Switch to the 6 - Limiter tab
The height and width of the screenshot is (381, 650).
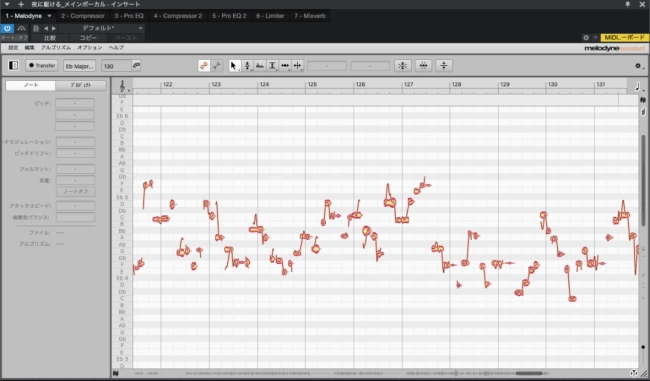pyautogui.click(x=270, y=16)
